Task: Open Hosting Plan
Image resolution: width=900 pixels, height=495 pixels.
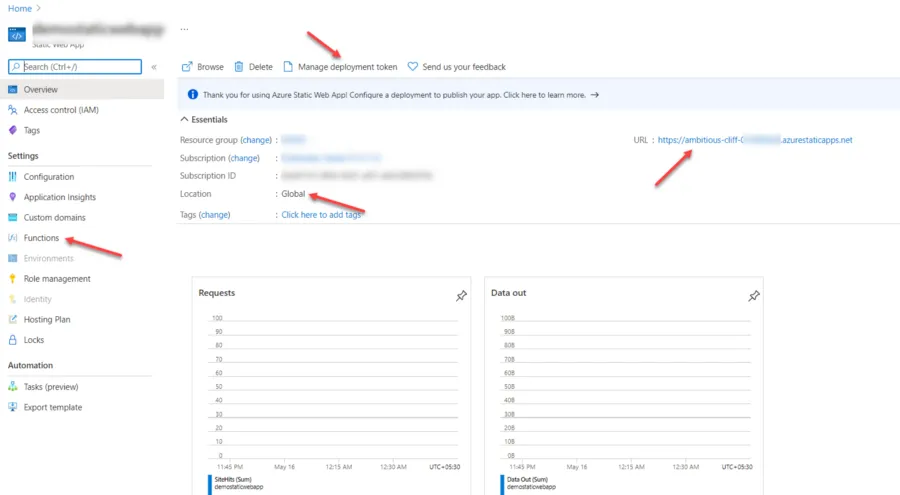Action: 47,319
